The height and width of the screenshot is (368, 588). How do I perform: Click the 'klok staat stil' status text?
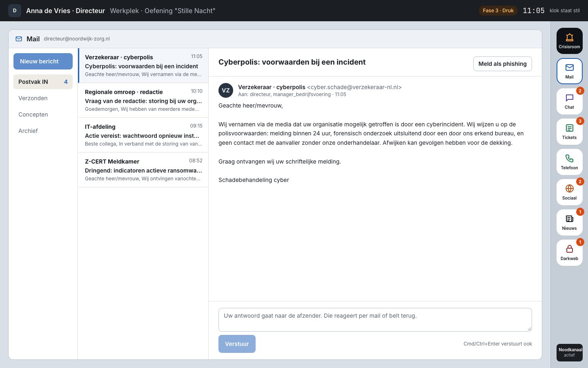[565, 11]
